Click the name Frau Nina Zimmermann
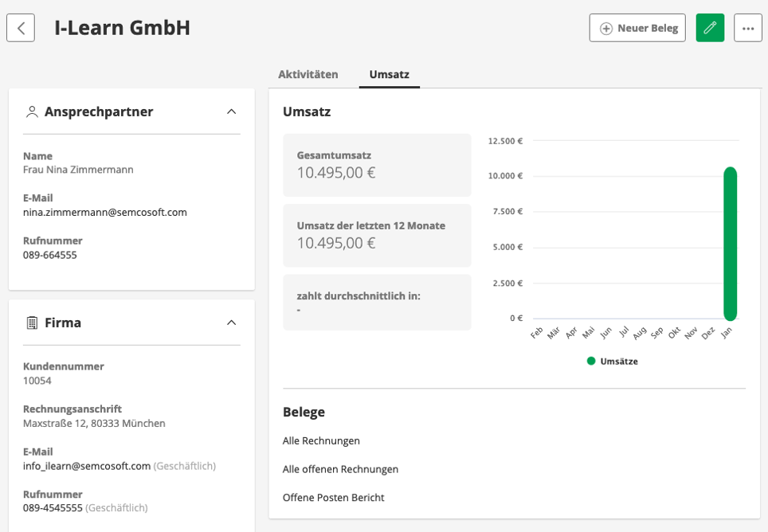This screenshot has height=532, width=768. (x=78, y=170)
